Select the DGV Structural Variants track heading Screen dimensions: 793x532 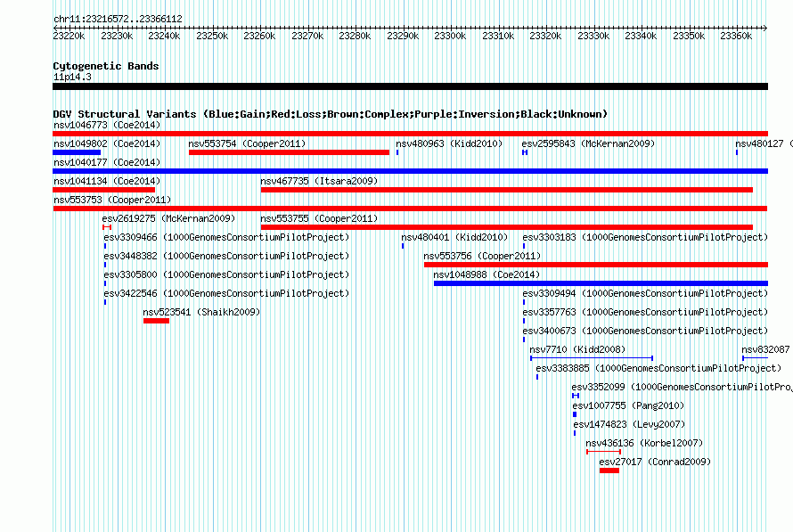coord(331,114)
